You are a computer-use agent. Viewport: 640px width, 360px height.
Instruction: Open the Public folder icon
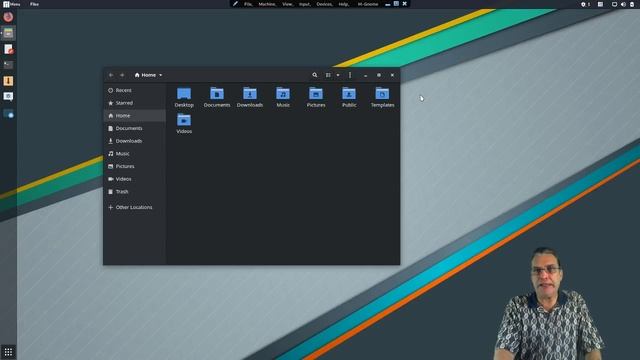coord(349,93)
